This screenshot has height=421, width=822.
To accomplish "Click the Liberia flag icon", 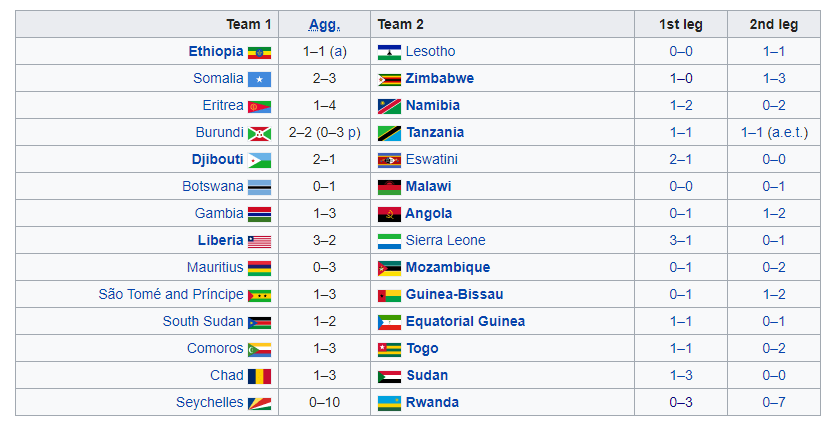I will 259,241.
